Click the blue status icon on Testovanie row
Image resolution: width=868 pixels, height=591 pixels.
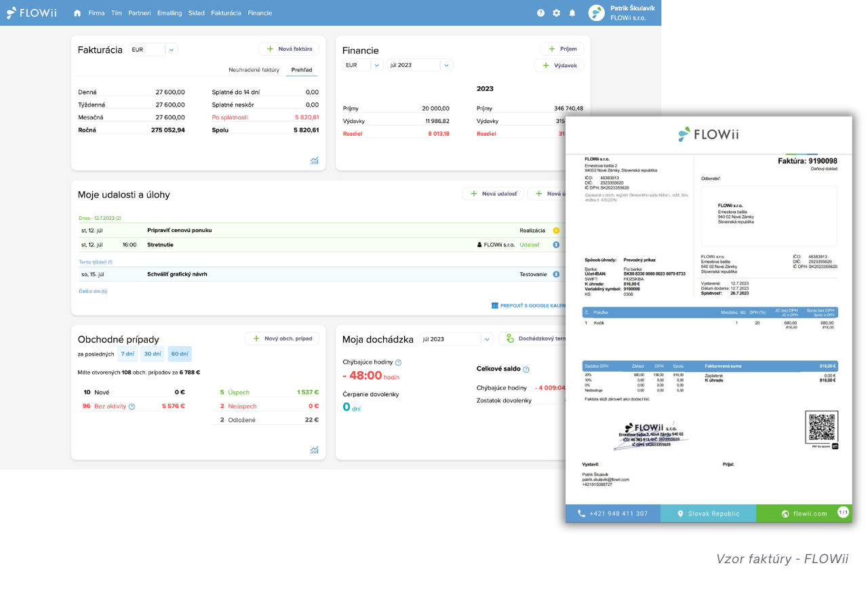pyautogui.click(x=556, y=274)
